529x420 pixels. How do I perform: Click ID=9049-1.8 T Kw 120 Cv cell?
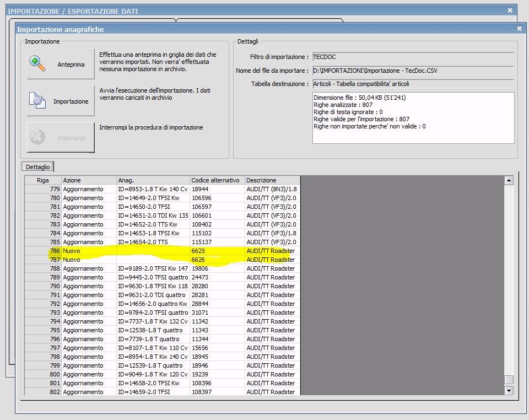click(153, 374)
